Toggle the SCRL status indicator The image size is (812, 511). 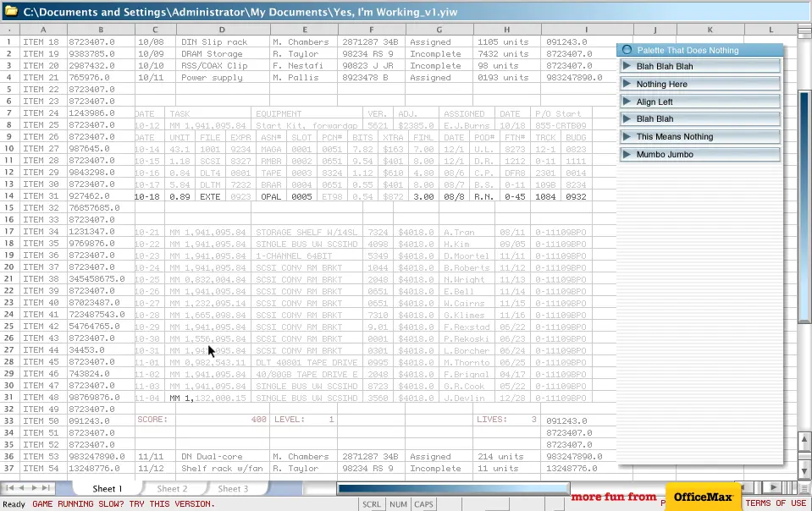click(x=372, y=504)
